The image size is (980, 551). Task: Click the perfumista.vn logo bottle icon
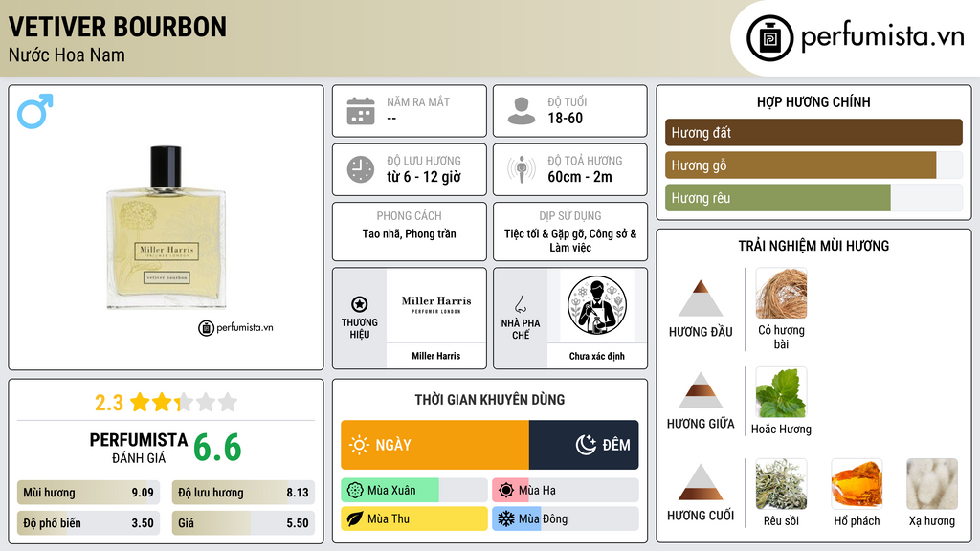tap(769, 38)
